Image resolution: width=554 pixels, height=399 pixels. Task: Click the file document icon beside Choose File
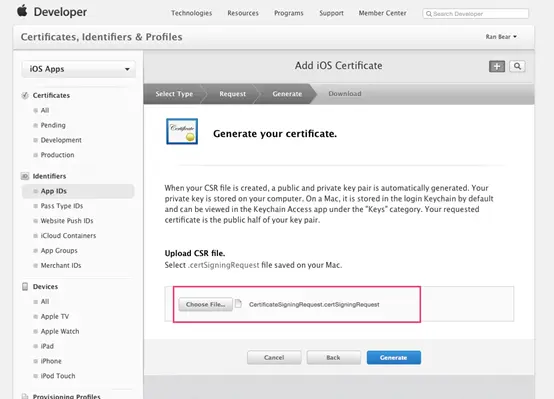238,304
